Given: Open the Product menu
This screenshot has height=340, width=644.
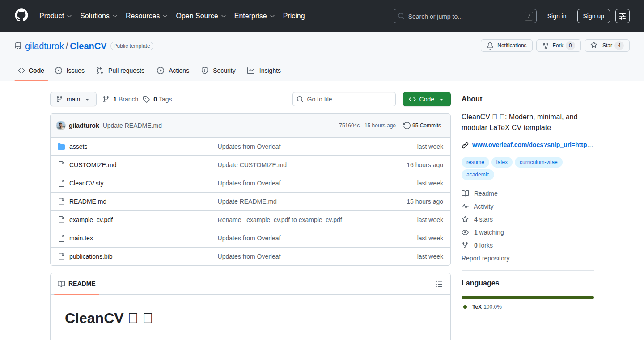Looking at the screenshot, I should pyautogui.click(x=55, y=16).
